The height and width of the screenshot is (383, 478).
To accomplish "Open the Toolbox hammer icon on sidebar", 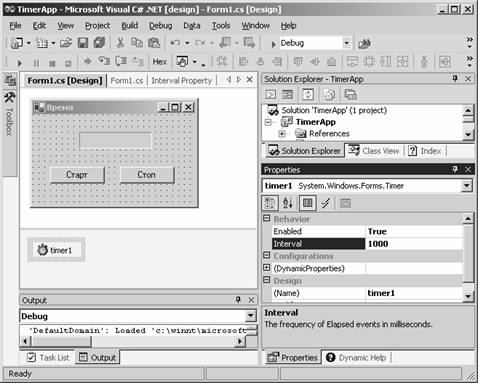I will point(10,97).
